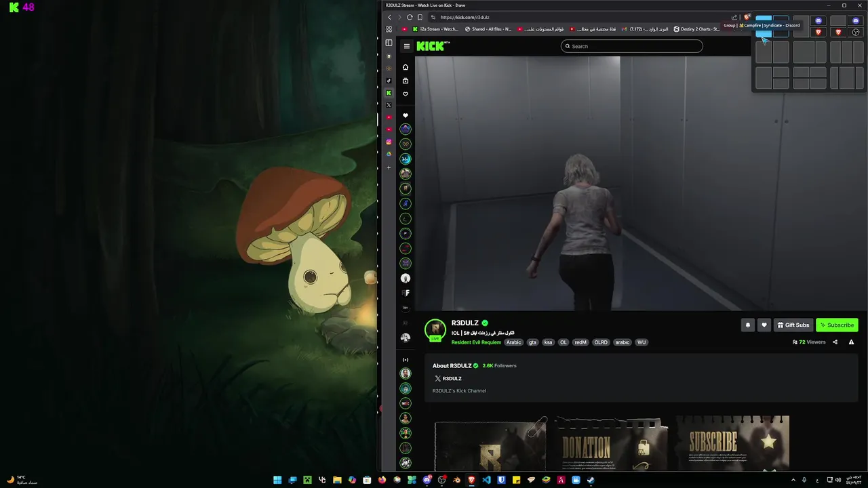868x488 pixels.
Task: Open Shared - All files bookmark
Action: click(488, 29)
